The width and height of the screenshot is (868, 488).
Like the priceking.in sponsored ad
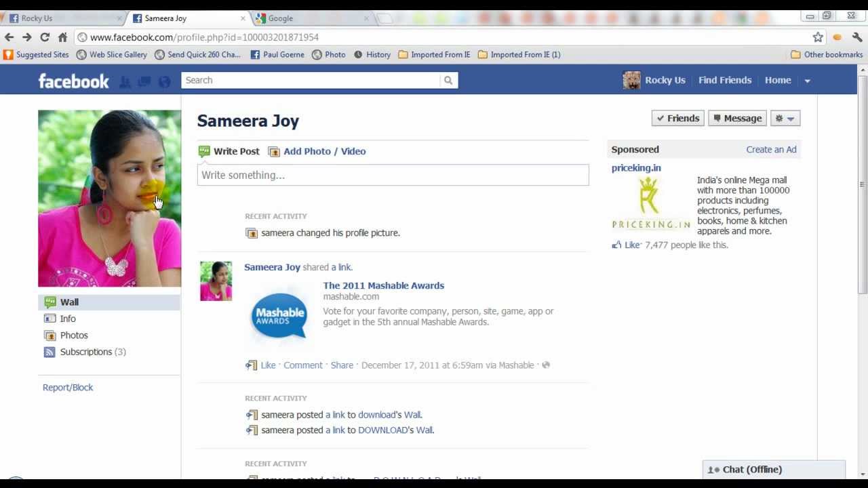(632, 245)
